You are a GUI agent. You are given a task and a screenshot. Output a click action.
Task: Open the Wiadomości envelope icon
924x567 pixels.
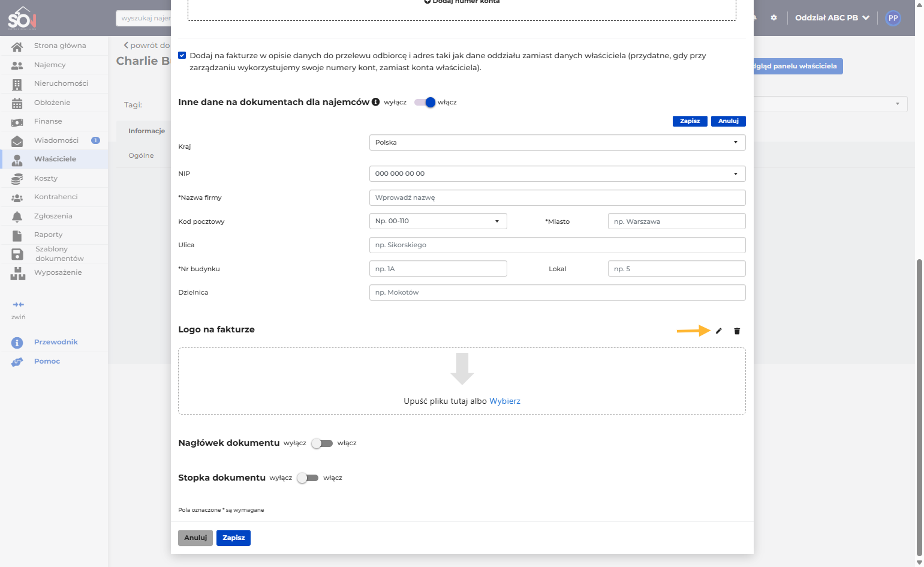tap(17, 141)
